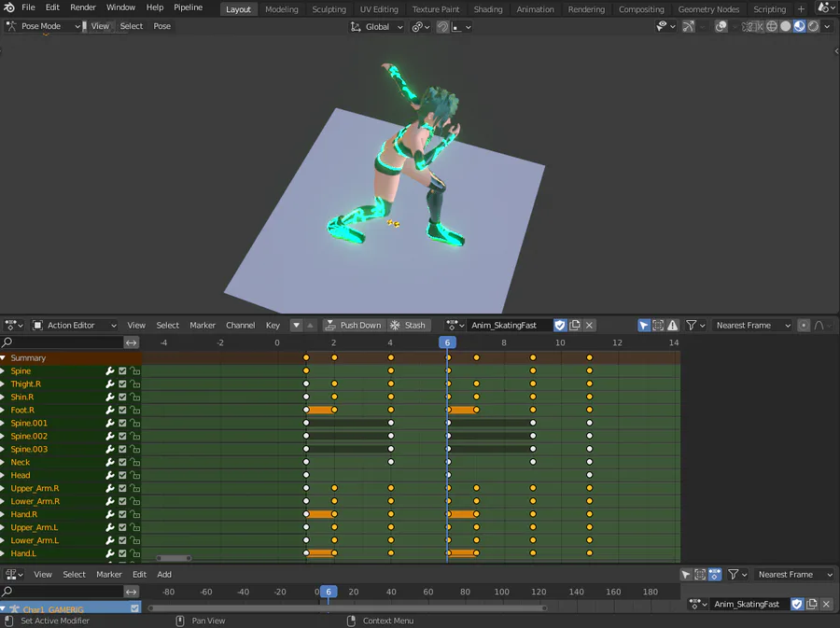Click the NLA editor horizontal scrollbar

347,608
